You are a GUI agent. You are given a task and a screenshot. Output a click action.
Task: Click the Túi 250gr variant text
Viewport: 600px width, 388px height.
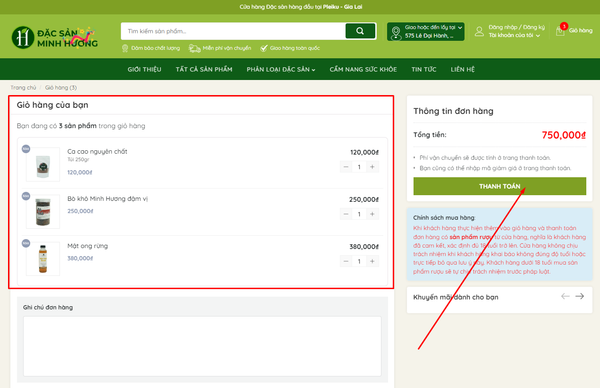coord(78,160)
